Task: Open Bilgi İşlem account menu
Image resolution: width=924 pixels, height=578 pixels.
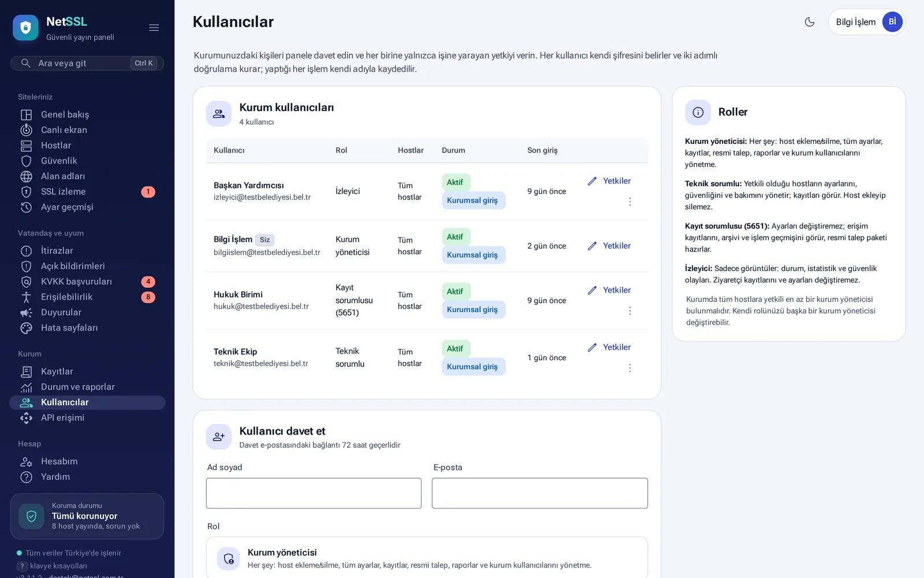Action: (866, 22)
